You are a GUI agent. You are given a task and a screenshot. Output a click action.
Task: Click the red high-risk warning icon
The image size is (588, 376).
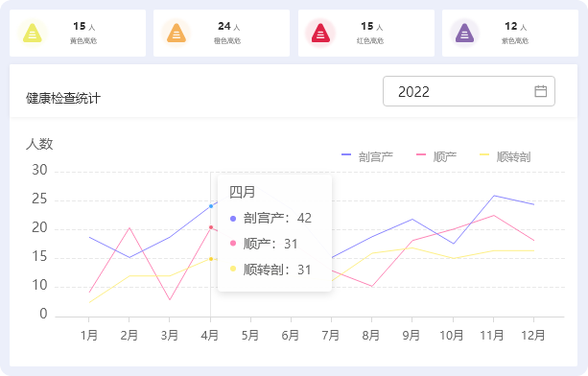coord(320,33)
